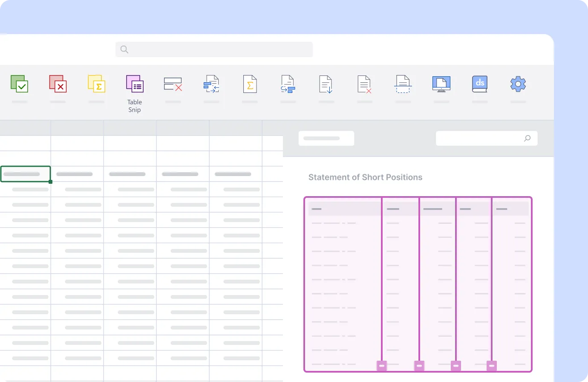Select the yellow sigma sum snip tool

pos(96,84)
